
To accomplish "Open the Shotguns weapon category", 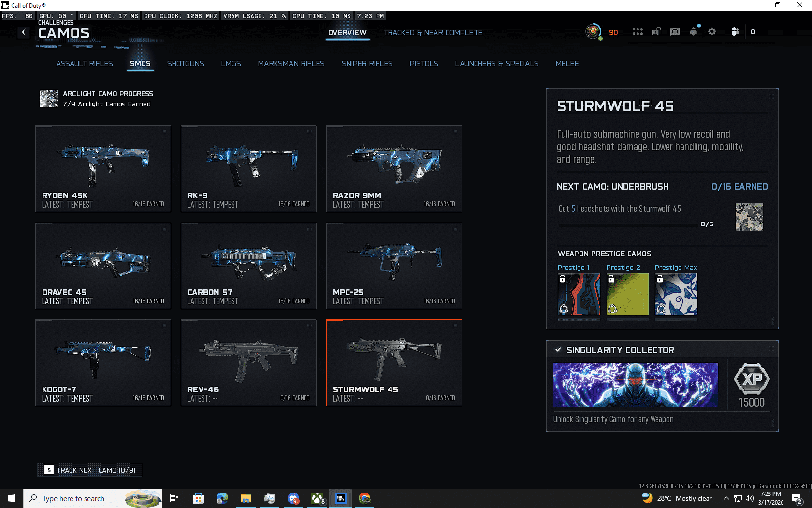I will [x=186, y=64].
